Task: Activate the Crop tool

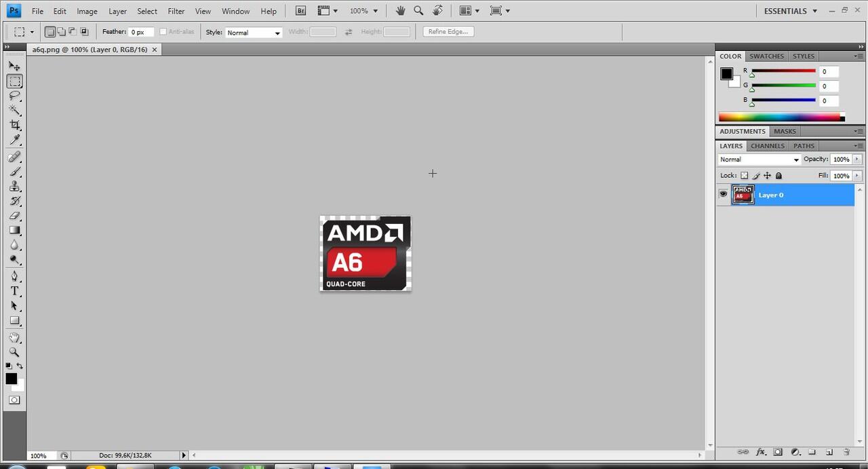Action: coord(14,126)
